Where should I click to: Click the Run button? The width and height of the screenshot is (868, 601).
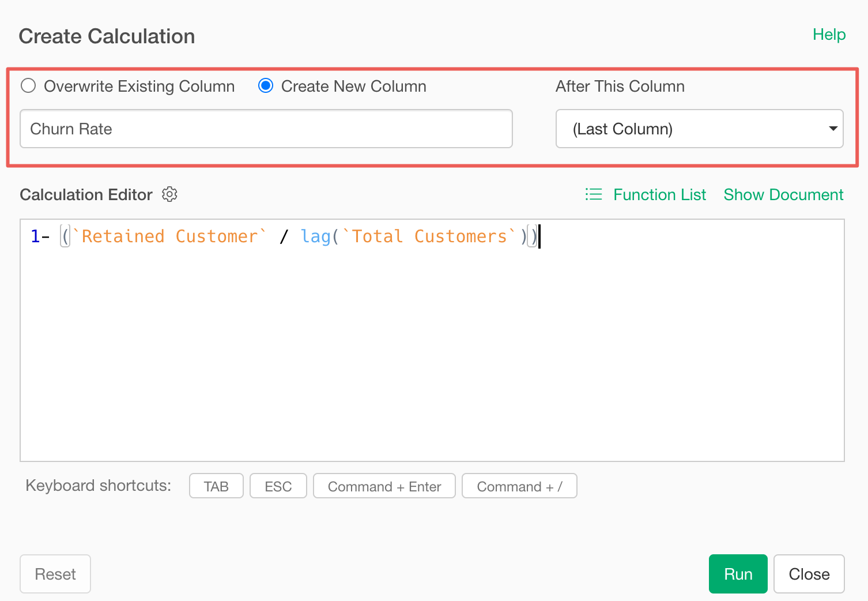[x=738, y=574]
